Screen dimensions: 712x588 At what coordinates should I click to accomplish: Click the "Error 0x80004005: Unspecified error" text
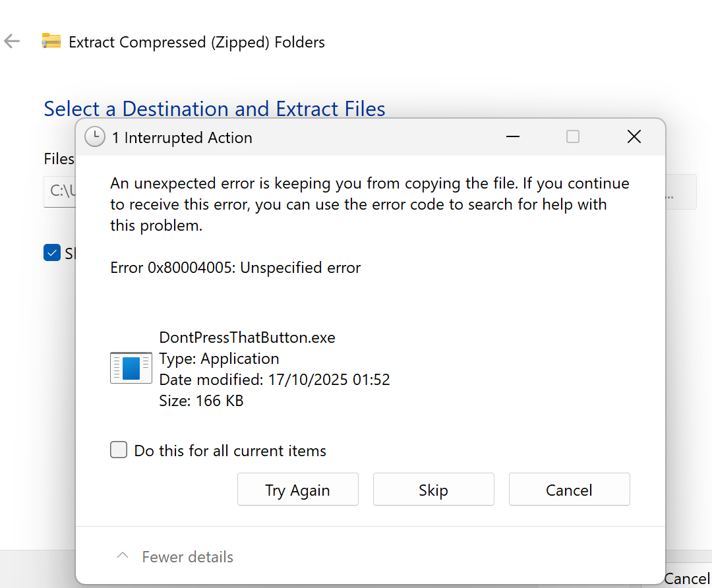(x=235, y=268)
